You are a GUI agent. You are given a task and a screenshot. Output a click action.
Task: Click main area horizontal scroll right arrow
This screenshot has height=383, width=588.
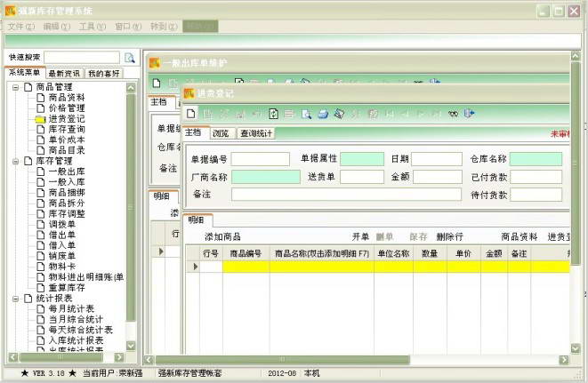pyautogui.click(x=564, y=360)
